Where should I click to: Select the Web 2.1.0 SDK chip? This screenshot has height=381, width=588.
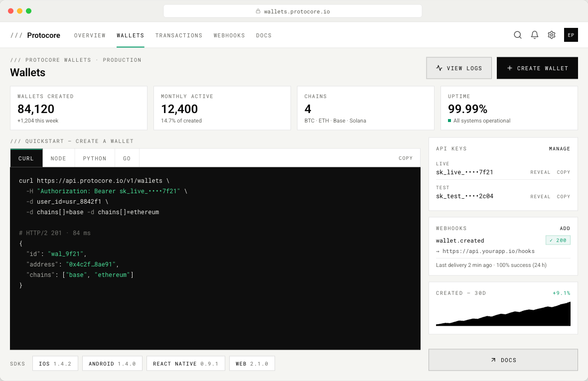pos(252,364)
